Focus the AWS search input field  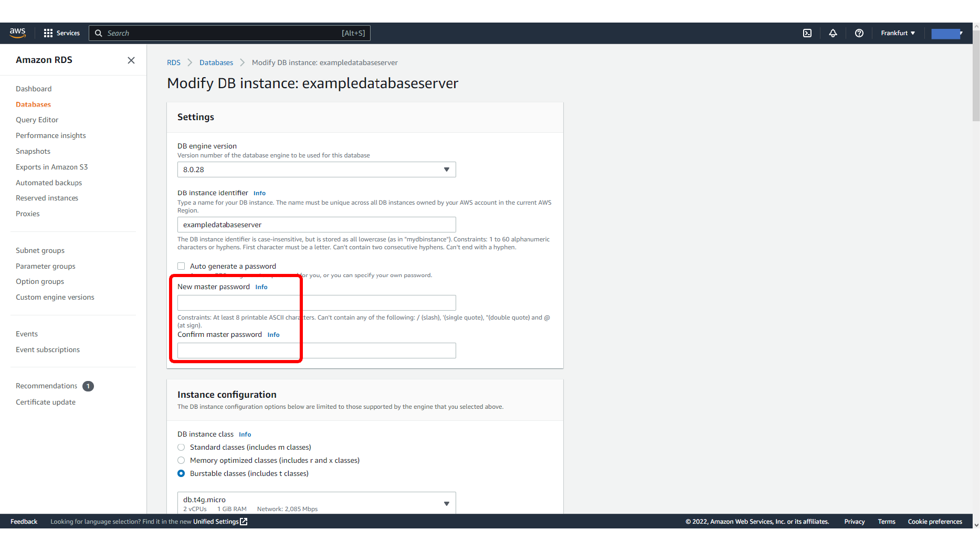point(230,33)
